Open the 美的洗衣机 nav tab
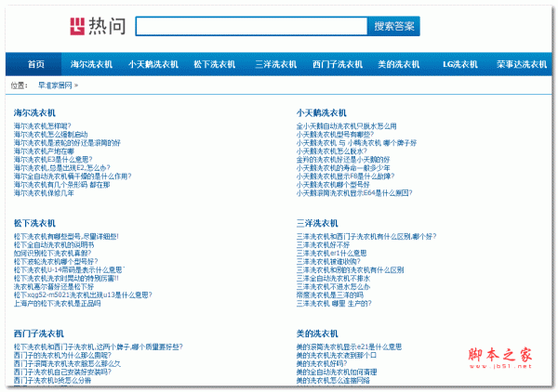The image size is (558, 392). point(399,64)
